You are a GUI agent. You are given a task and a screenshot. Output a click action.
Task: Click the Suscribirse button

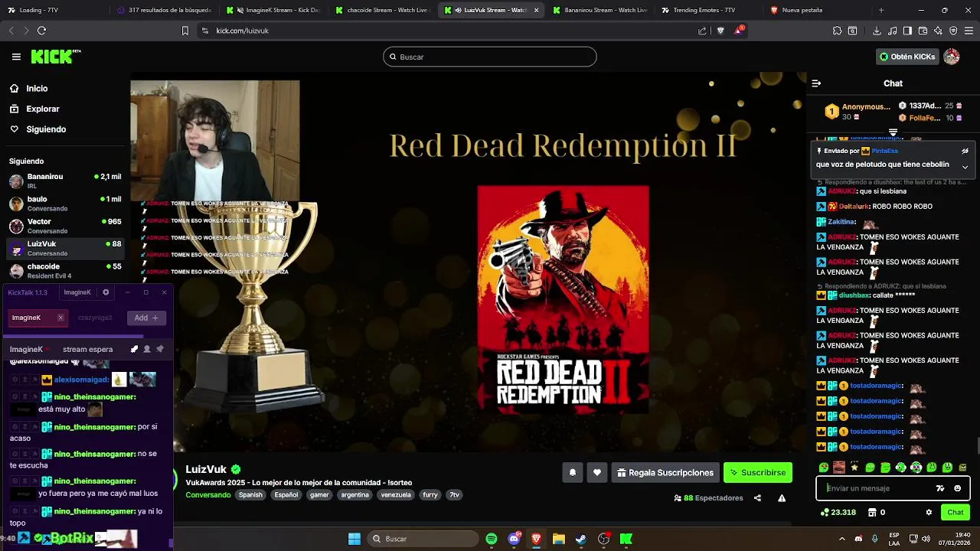coord(757,473)
